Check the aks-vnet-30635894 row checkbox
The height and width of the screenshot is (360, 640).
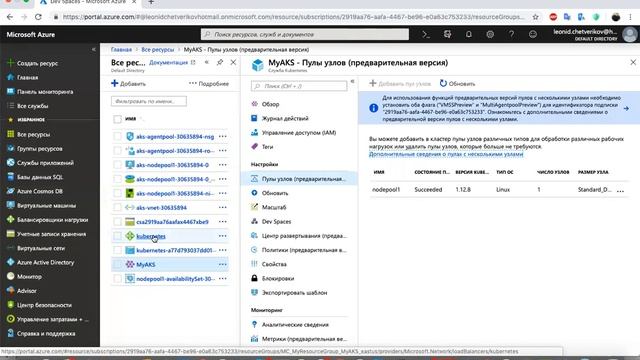118,207
